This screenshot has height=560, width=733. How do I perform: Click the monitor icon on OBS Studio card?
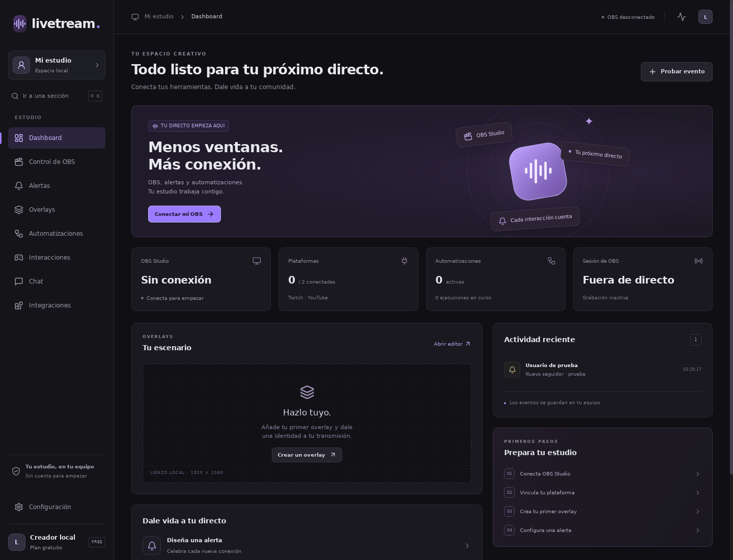pyautogui.click(x=257, y=261)
